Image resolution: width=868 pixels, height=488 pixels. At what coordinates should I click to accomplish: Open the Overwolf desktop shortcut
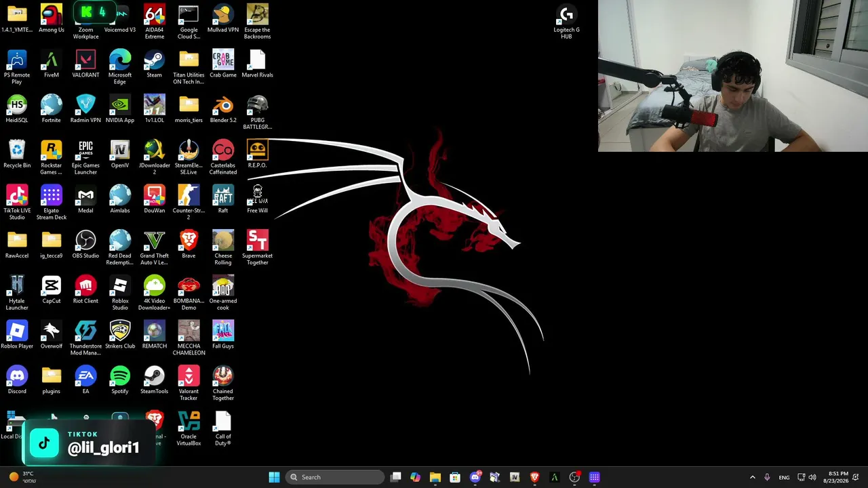[52, 335]
